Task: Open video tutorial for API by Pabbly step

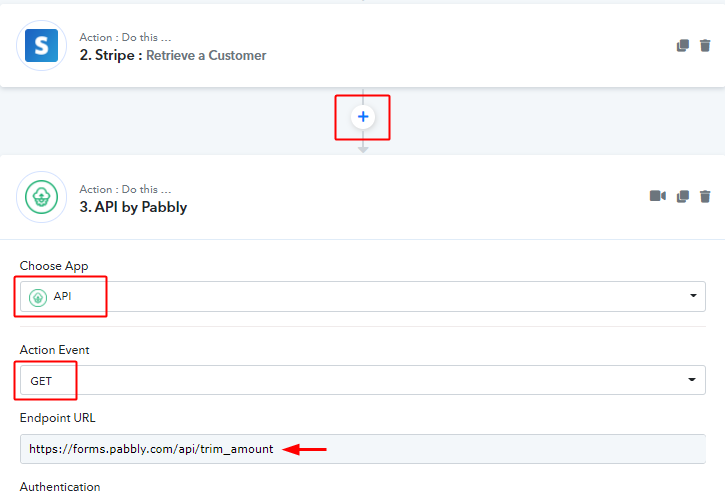Action: 657,196
